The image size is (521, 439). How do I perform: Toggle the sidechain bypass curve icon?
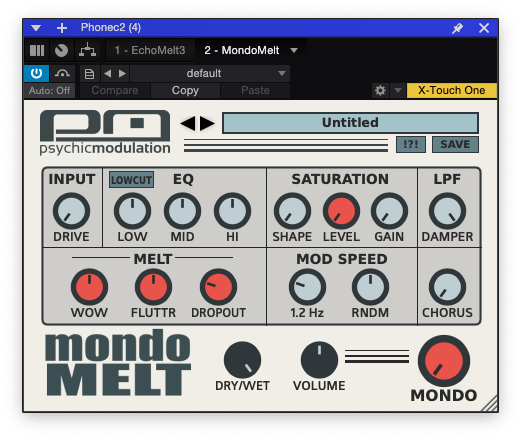pos(62,73)
